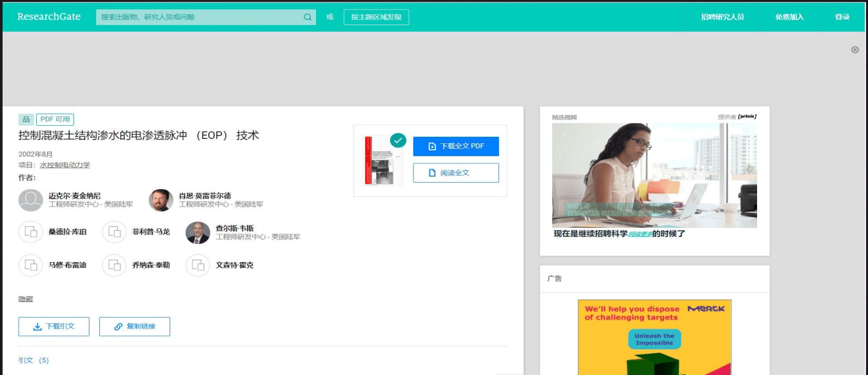Click the PDF preview thumbnail
This screenshot has width=868, height=375.
pyautogui.click(x=383, y=161)
